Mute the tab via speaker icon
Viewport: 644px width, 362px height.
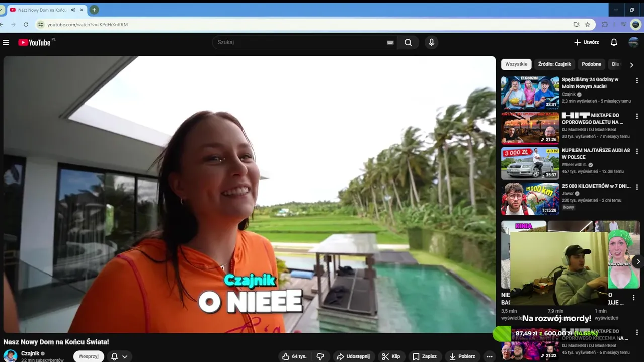click(73, 10)
